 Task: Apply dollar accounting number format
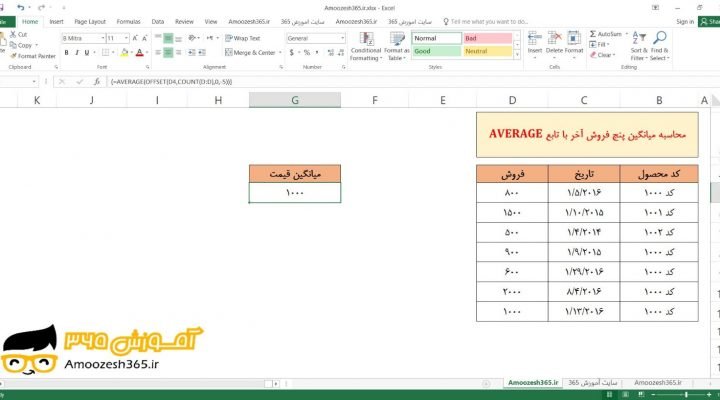click(x=292, y=53)
